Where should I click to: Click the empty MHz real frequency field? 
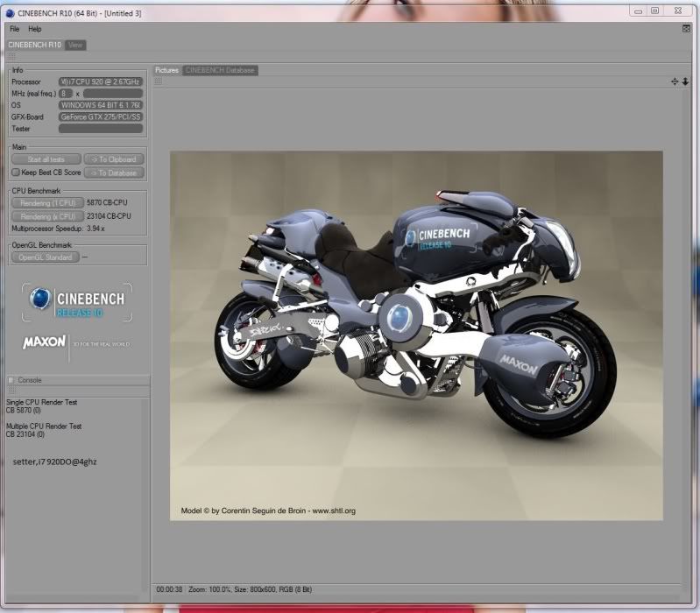point(113,94)
